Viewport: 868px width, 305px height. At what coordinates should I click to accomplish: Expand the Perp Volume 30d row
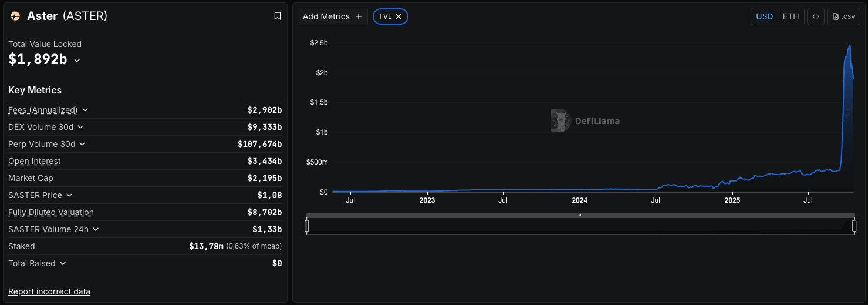(x=82, y=144)
